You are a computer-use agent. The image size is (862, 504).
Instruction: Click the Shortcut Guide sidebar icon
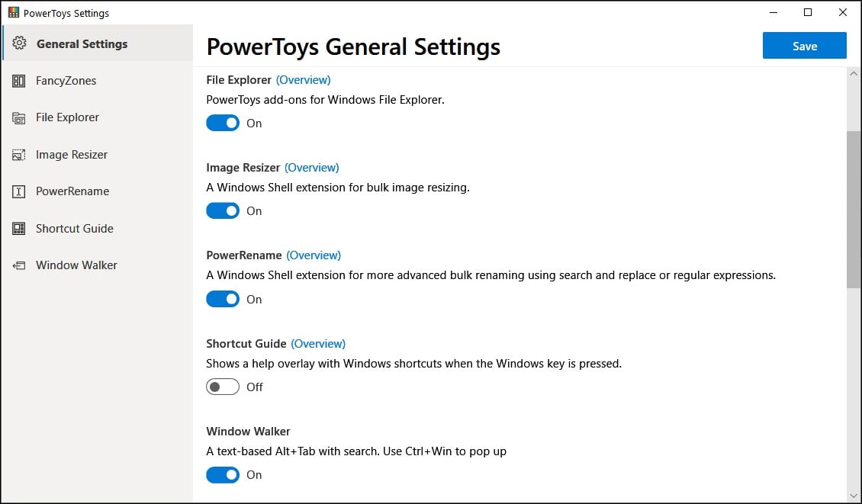click(19, 229)
